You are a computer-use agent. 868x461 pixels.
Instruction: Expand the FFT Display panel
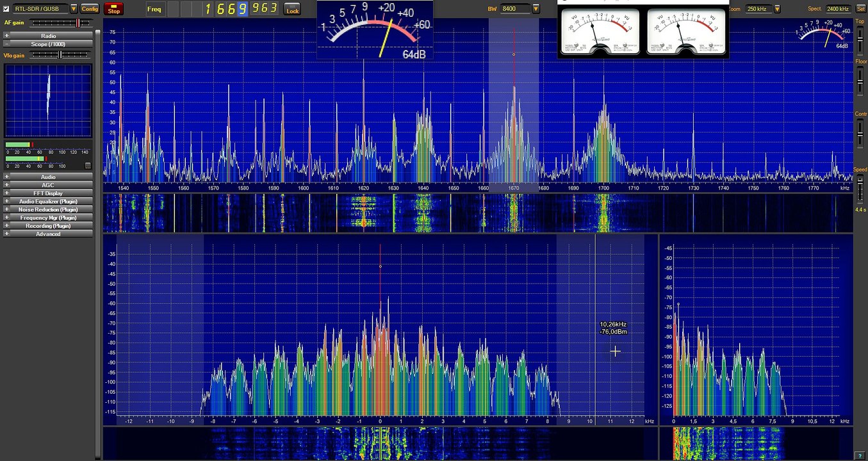coord(48,193)
